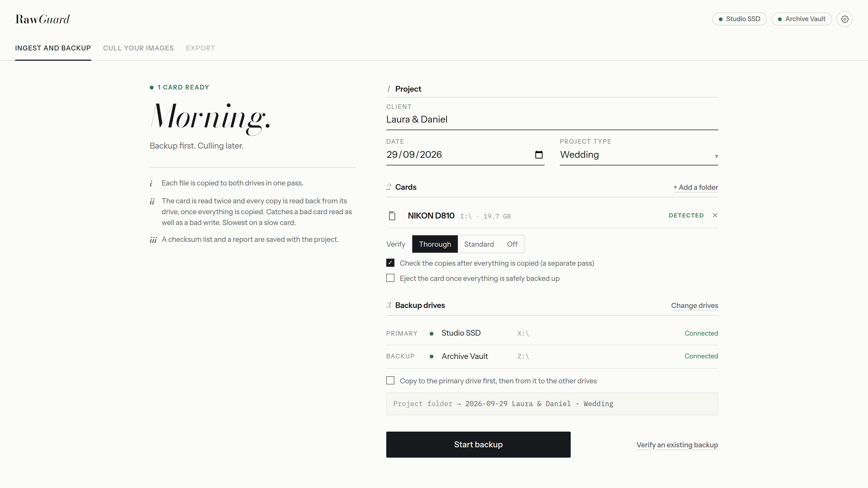The image size is (868, 488).
Task: Switch to Ingest and Backup tab
Action: coord(53,48)
